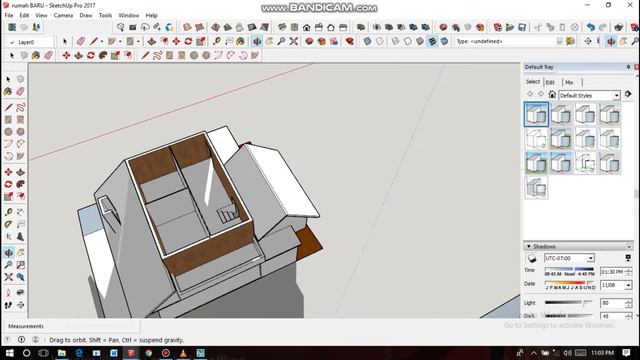The height and width of the screenshot is (360, 640).
Task: Open a file with the folder icon
Action: tap(510, 27)
